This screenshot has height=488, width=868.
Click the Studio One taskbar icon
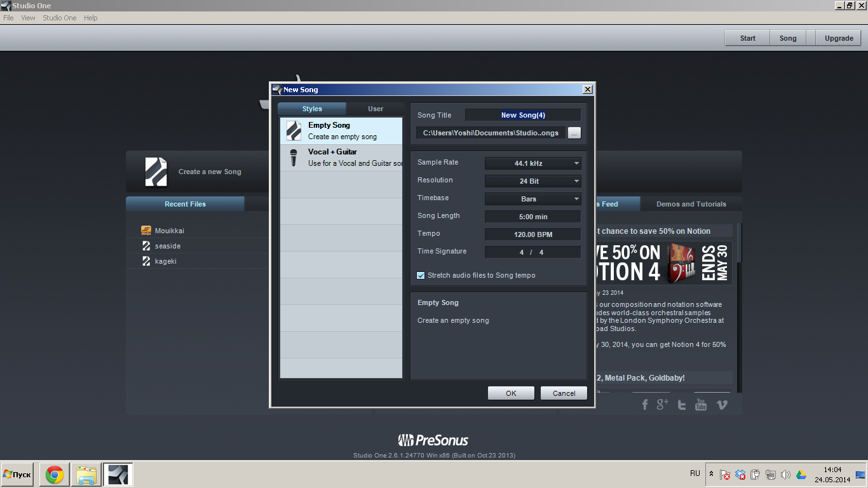(118, 475)
